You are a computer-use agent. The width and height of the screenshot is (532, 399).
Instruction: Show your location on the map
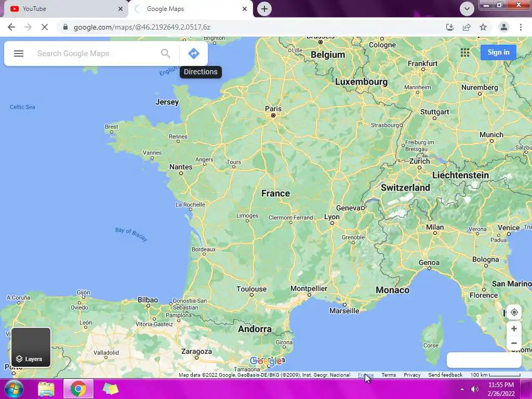[514, 312]
